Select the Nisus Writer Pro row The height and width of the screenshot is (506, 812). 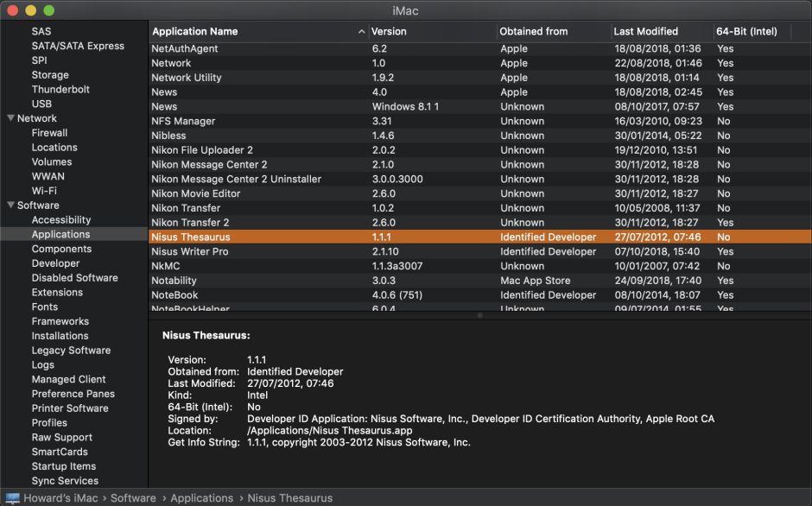tap(190, 252)
